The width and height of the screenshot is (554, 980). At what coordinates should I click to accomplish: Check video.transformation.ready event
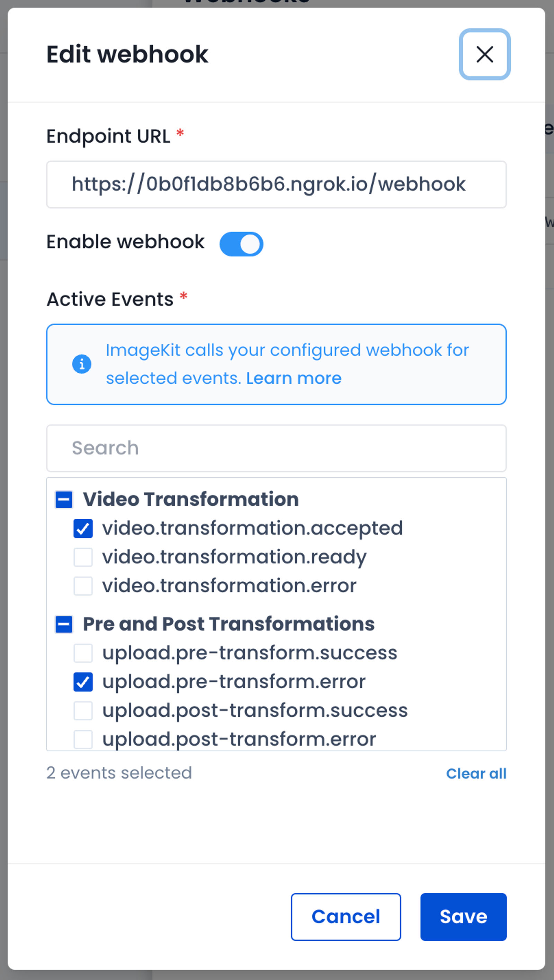(x=83, y=557)
